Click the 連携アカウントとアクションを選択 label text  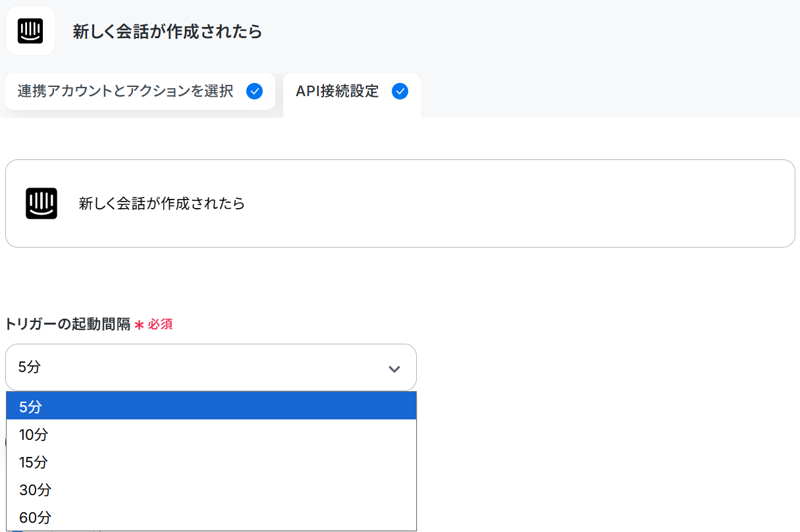coord(126,92)
